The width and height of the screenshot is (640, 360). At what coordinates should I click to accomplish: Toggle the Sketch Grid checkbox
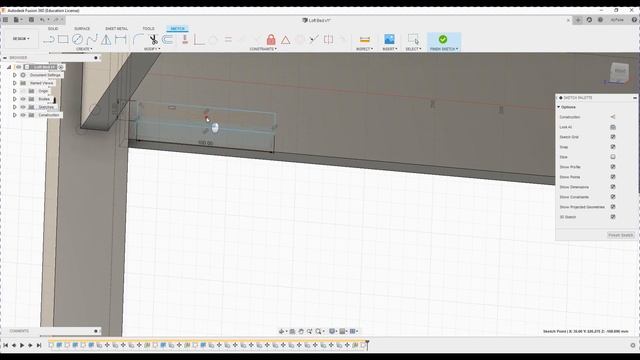click(613, 137)
